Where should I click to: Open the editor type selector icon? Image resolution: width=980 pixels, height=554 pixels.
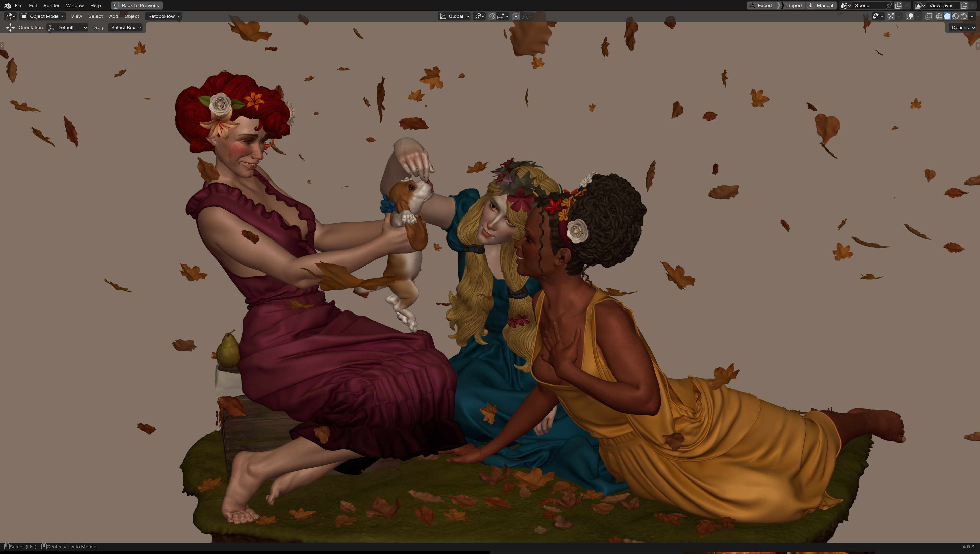pos(8,16)
